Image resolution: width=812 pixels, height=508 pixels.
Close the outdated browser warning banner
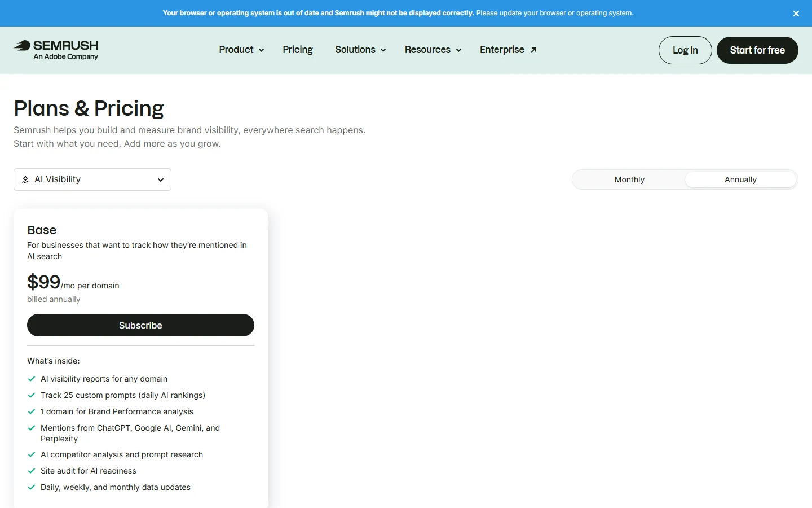796,14
